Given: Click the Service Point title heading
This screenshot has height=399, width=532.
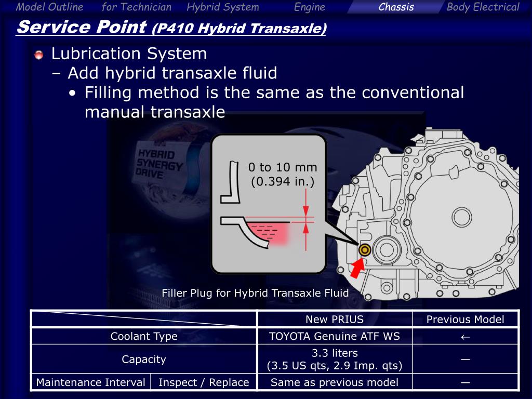Looking at the screenshot, I should click(x=171, y=27).
